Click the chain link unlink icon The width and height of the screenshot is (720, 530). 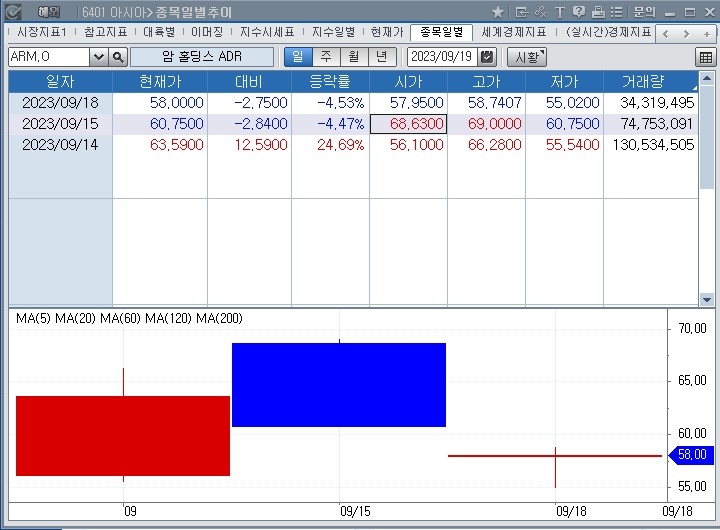point(540,12)
